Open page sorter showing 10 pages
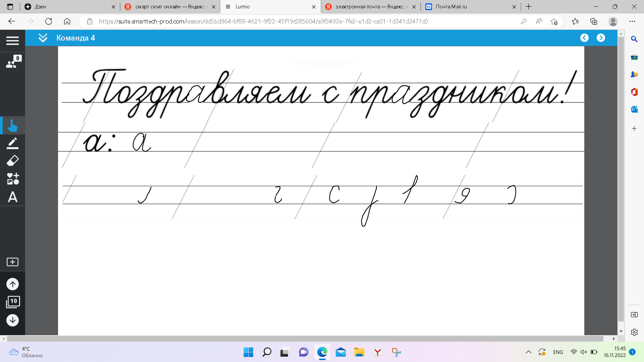644x362 pixels. pos(13,302)
